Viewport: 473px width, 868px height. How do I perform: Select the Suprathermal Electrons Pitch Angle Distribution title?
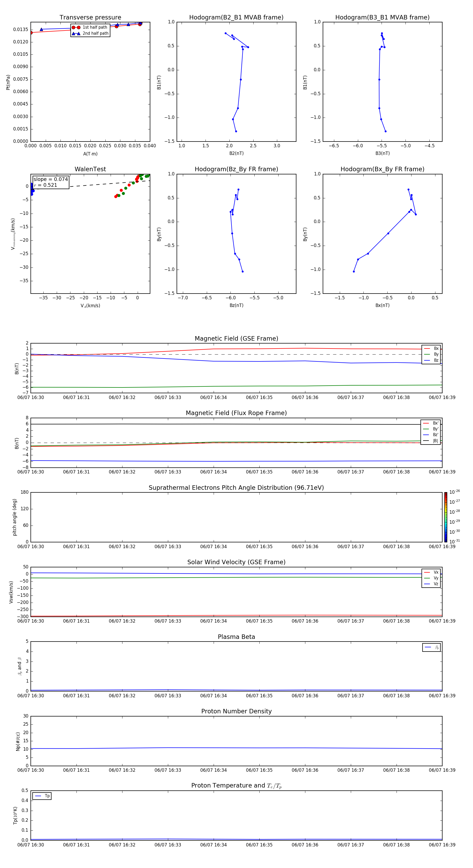236,488
